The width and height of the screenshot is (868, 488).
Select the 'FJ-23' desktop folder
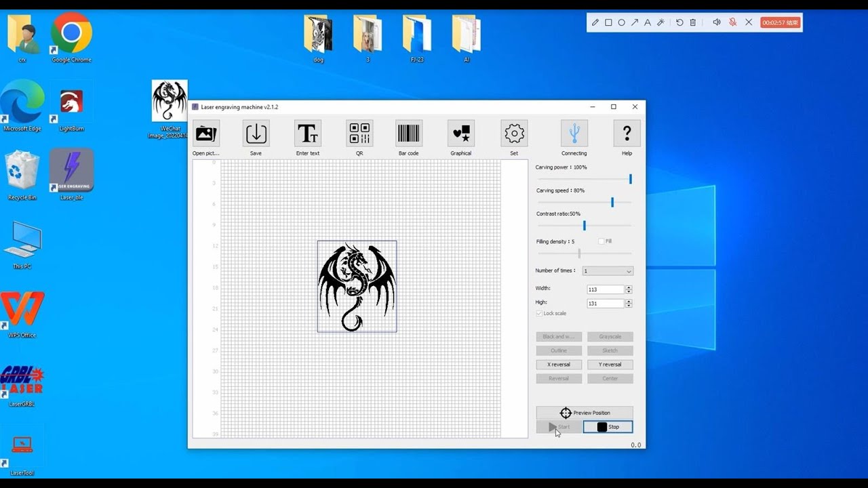point(417,39)
